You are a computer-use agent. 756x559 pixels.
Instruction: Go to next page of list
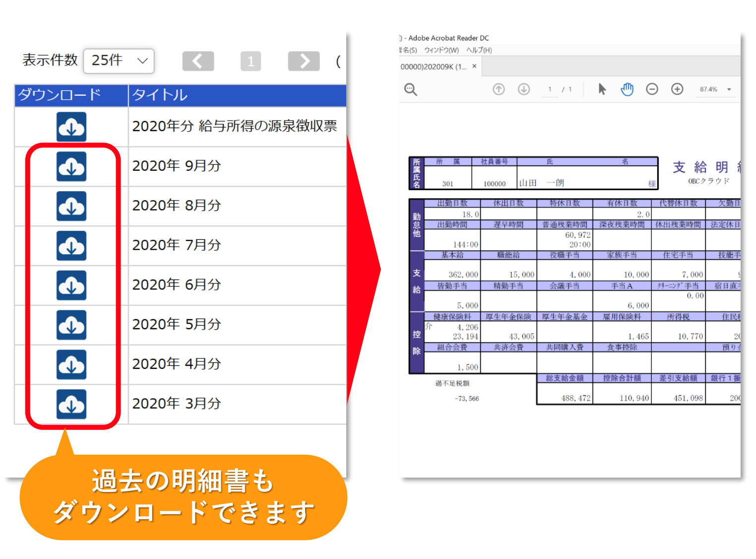click(304, 61)
